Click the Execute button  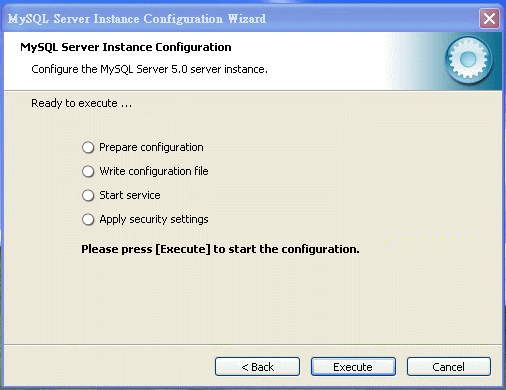tap(353, 367)
